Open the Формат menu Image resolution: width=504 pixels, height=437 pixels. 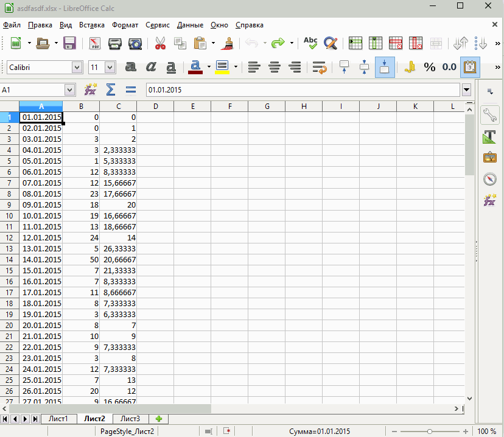[x=125, y=25]
